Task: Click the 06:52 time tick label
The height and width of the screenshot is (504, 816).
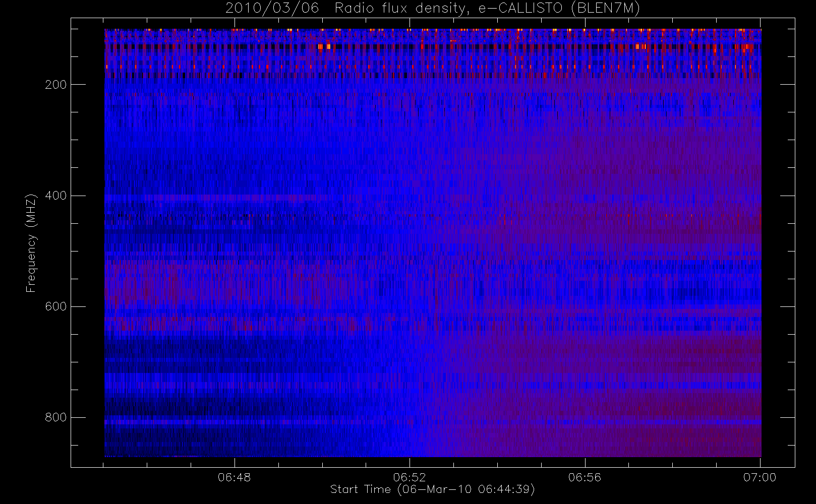Action: 410,477
